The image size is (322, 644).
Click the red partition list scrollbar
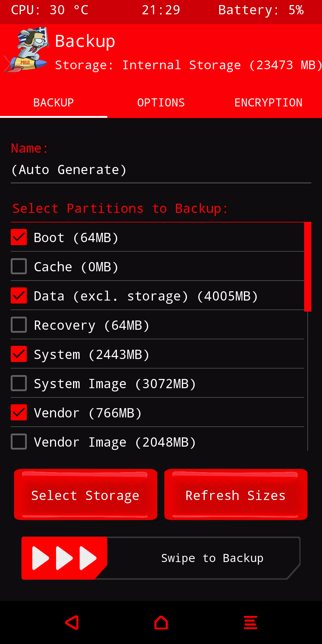tap(308, 267)
